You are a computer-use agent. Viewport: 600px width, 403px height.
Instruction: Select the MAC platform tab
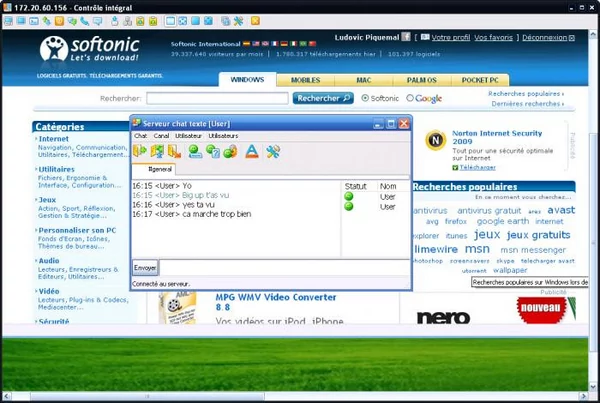[x=364, y=80]
